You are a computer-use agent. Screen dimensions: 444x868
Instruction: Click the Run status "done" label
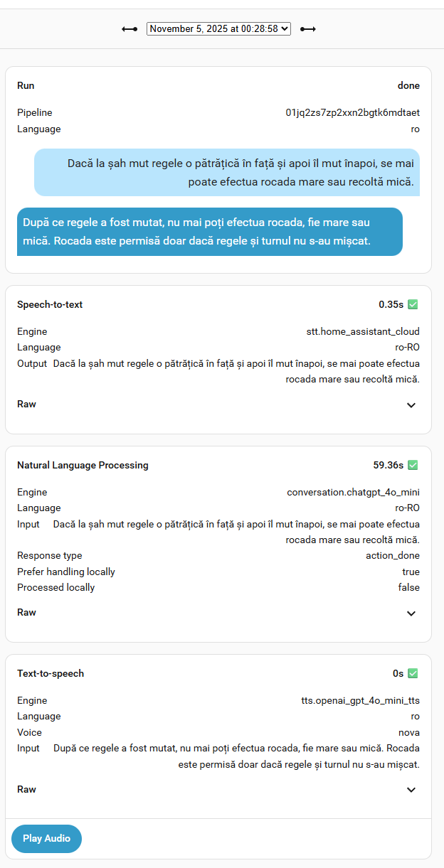(408, 86)
